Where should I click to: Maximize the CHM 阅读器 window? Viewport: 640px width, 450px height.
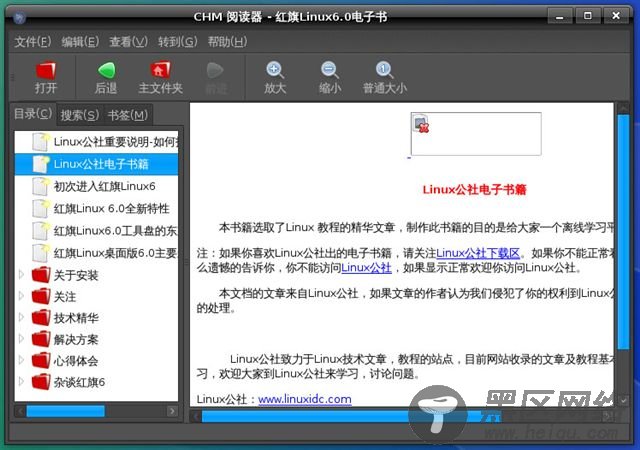[x=588, y=16]
